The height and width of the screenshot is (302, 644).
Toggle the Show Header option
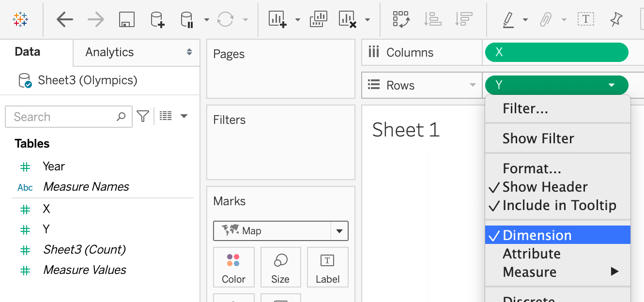tap(545, 187)
